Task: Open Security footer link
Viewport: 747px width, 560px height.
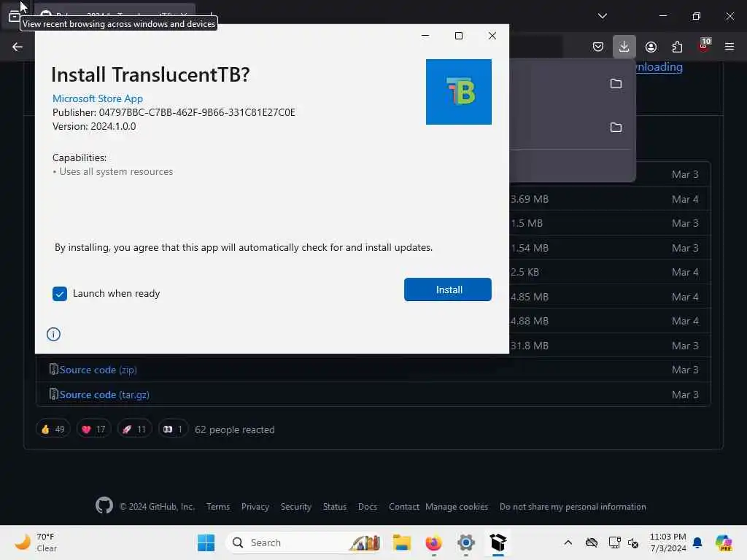Action: pyautogui.click(x=296, y=507)
